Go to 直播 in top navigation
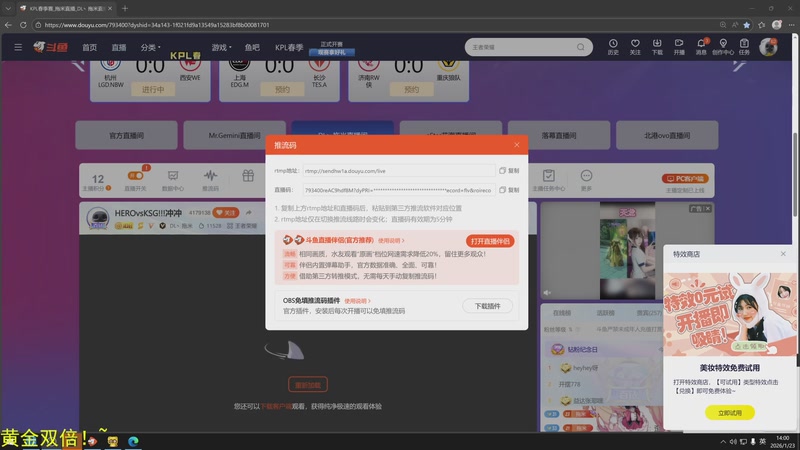800x450 pixels. click(x=119, y=47)
